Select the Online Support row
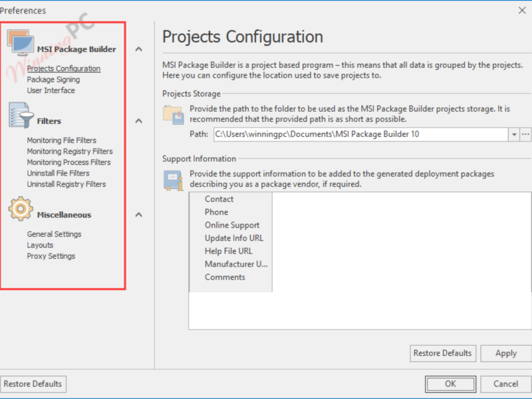Screen dimensions: 532x399 231,225
